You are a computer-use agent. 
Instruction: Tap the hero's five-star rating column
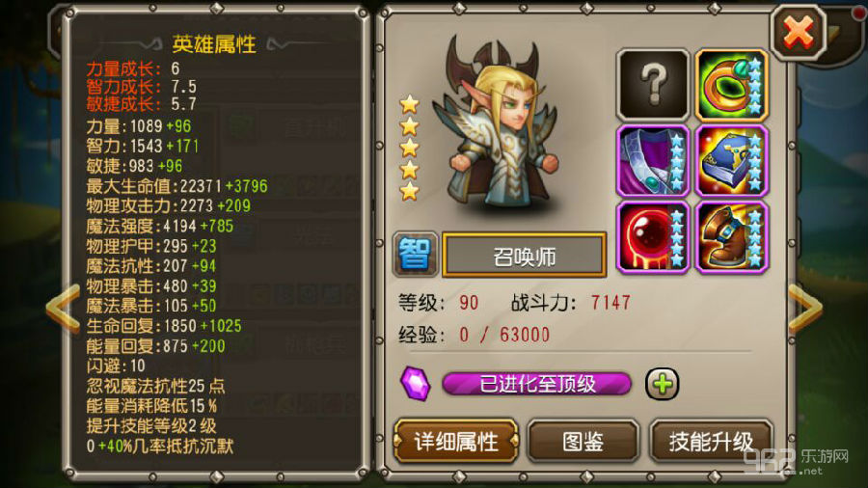[x=409, y=148]
